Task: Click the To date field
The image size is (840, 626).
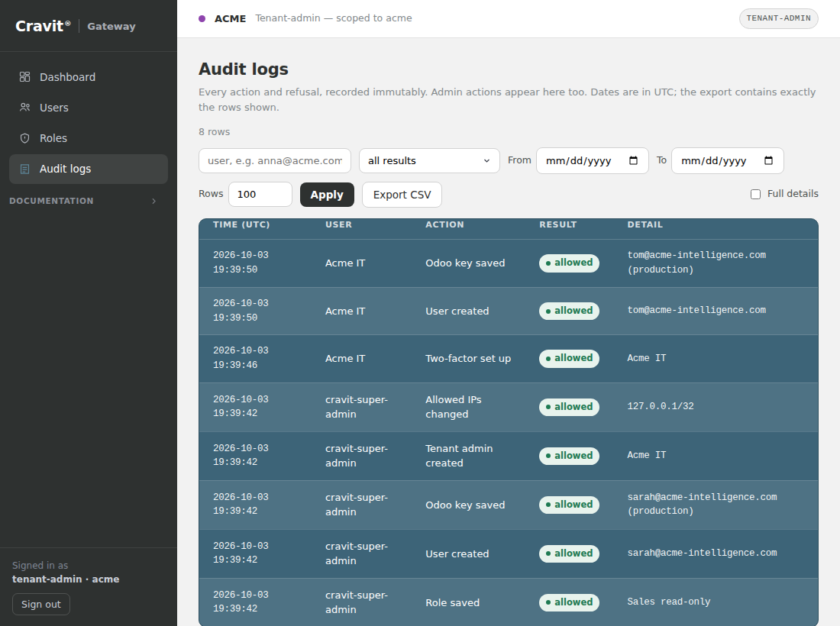Action: (728, 160)
